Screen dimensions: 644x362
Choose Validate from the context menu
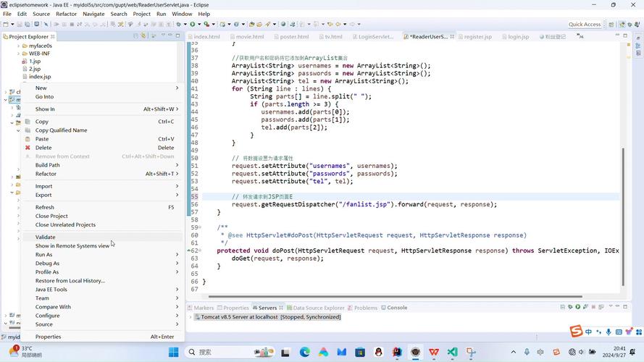pyautogui.click(x=103, y=237)
